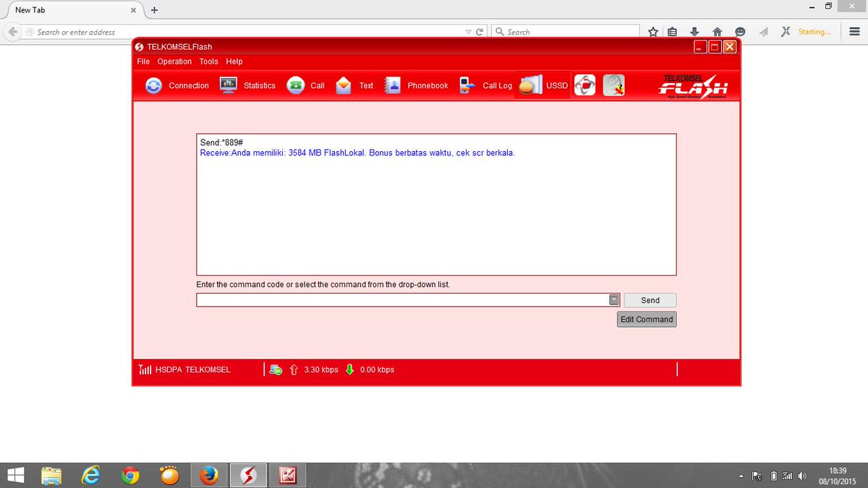Click the Send:*889# line in the output

pos(221,143)
